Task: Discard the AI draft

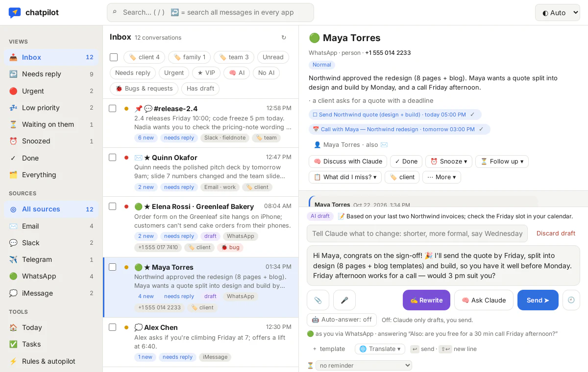Action: coord(556,233)
